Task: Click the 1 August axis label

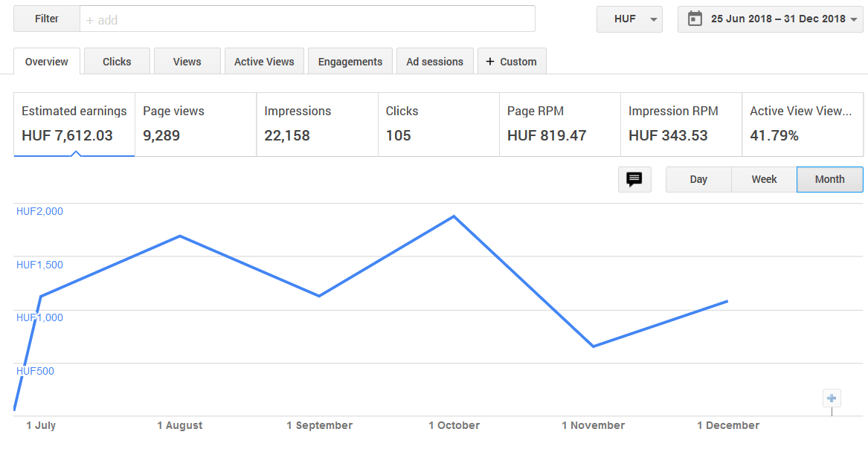Action: (x=180, y=425)
